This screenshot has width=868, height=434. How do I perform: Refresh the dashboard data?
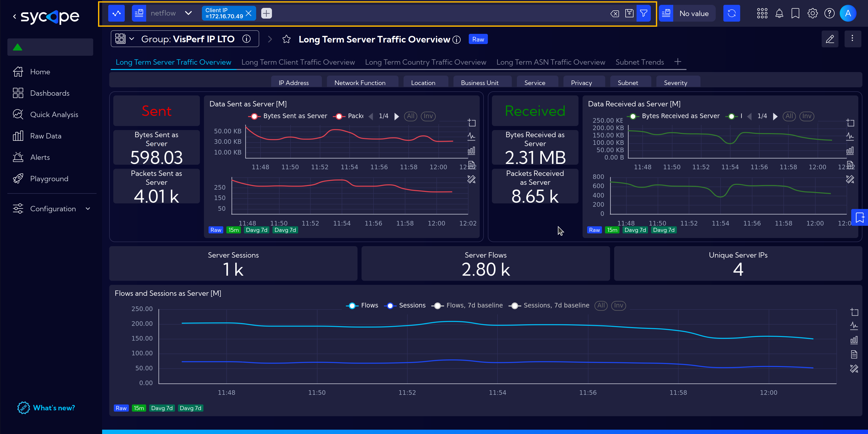pos(732,13)
